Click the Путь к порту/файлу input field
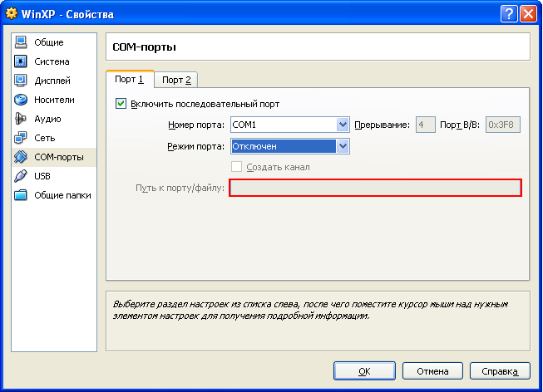543x392 pixels. point(375,188)
